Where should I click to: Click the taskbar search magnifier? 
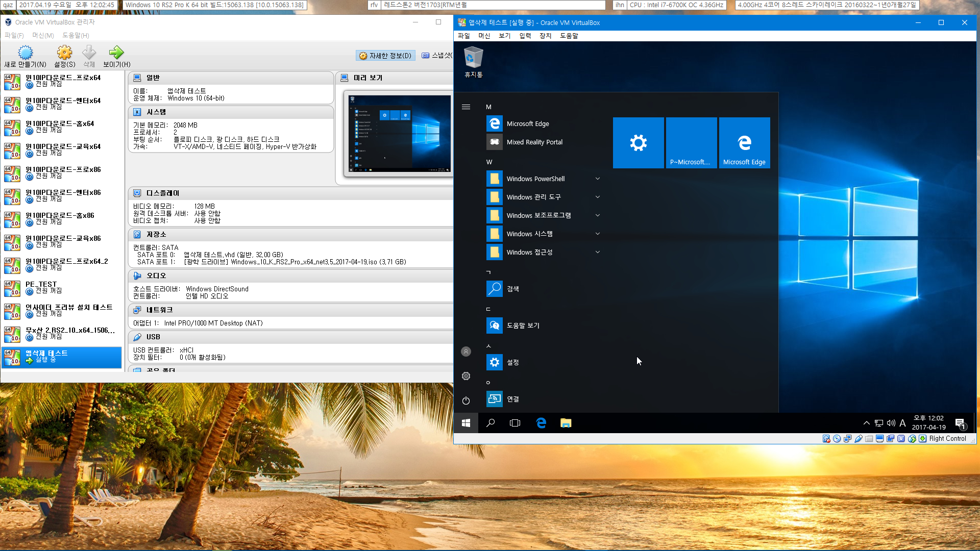[x=491, y=423]
